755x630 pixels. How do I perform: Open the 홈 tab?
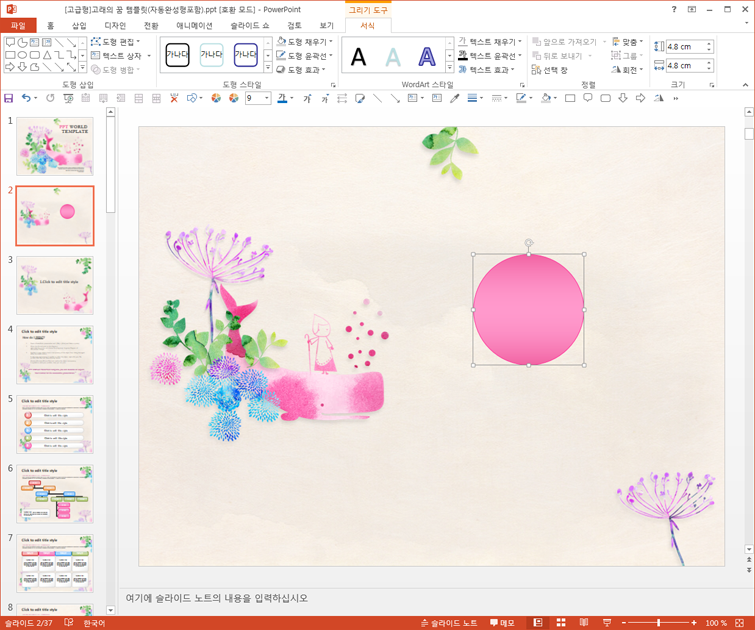click(x=51, y=26)
